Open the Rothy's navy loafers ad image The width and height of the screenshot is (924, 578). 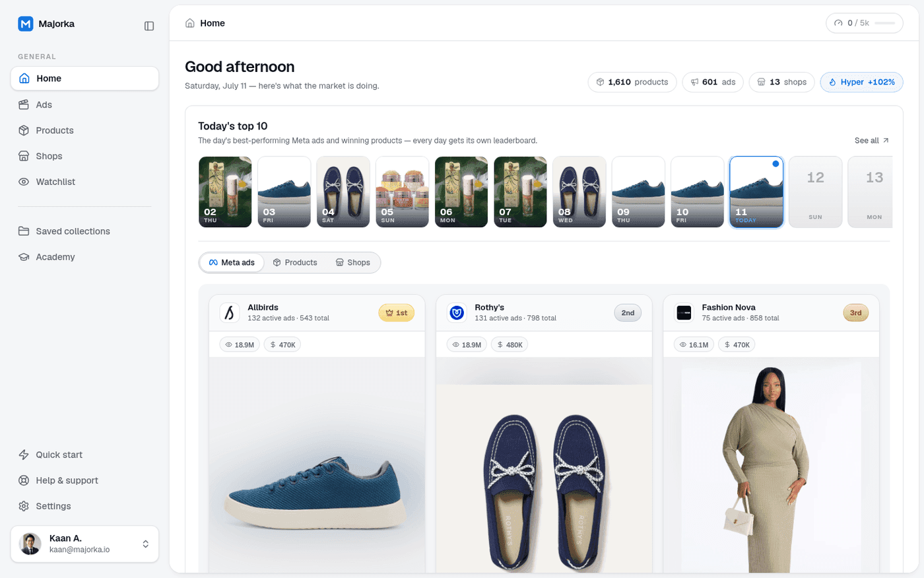pyautogui.click(x=544, y=465)
